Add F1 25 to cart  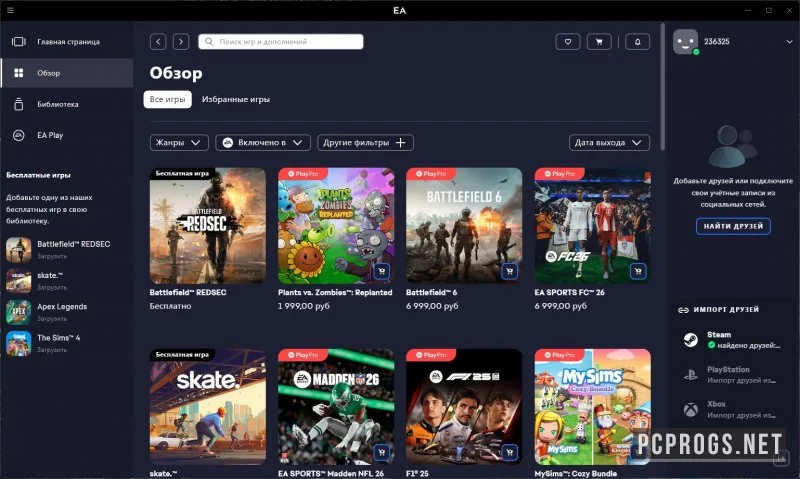(x=510, y=452)
